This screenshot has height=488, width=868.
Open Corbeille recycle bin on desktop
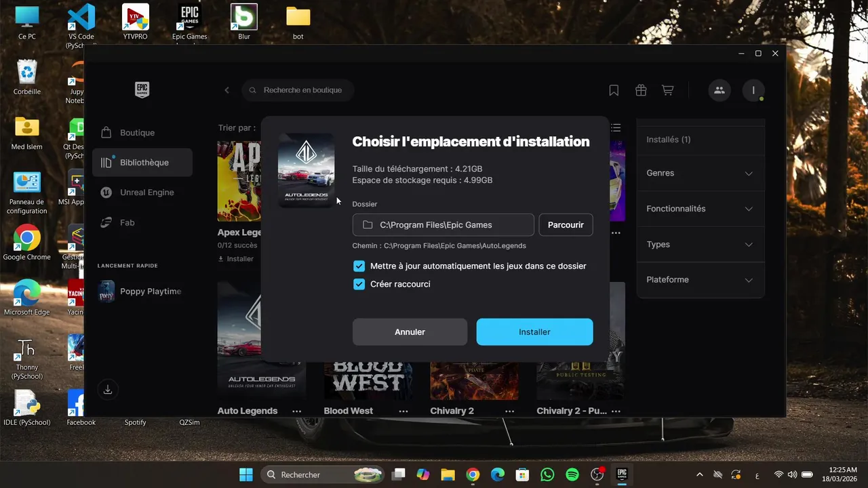click(27, 77)
